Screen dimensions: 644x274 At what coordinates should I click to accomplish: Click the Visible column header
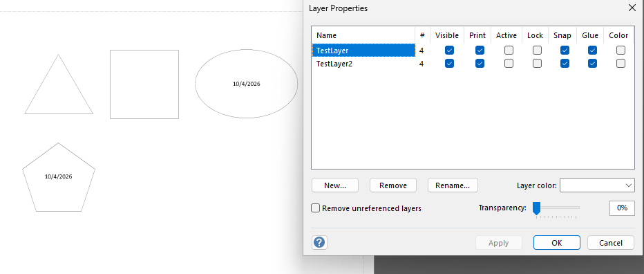447,35
